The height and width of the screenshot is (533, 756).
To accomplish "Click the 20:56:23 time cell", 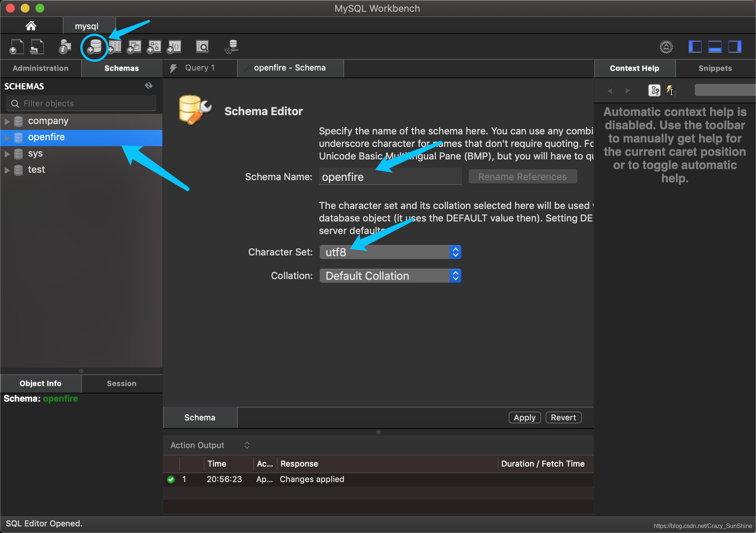I will tap(224, 479).
